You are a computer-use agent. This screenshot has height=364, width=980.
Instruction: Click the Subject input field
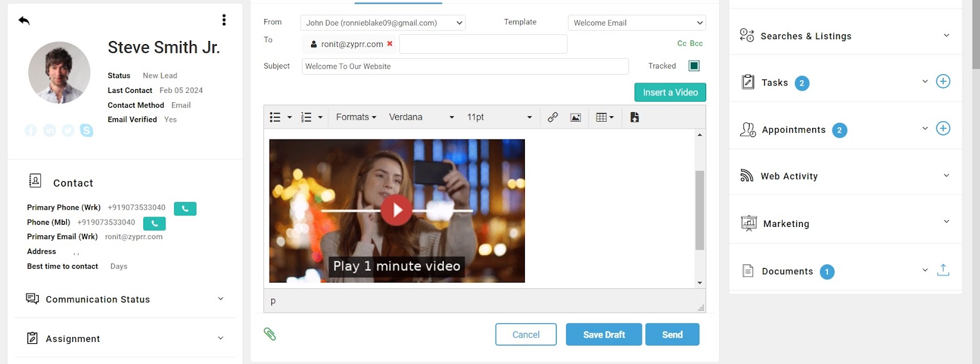[465, 66]
